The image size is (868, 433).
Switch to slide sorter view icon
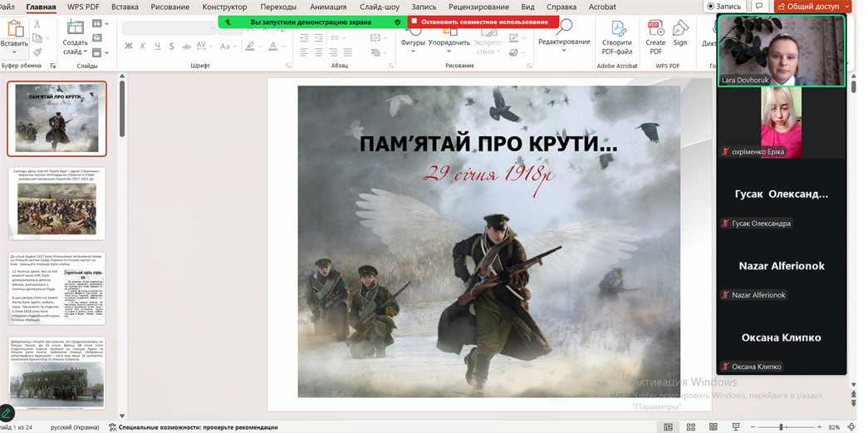[x=689, y=427]
